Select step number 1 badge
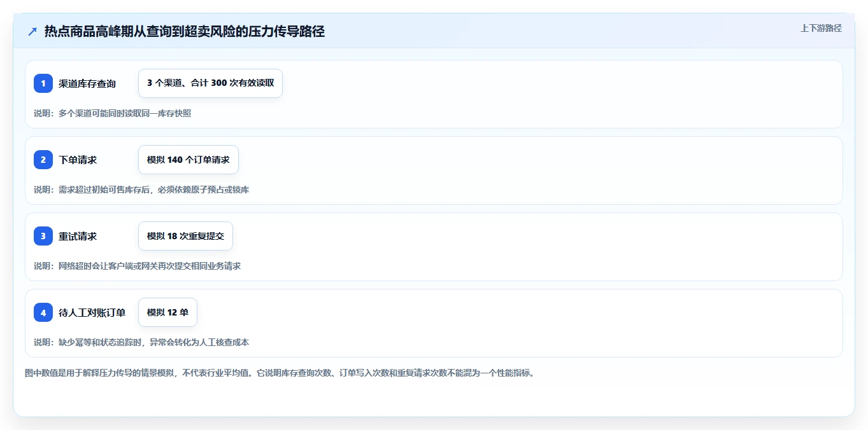The width and height of the screenshot is (868, 430). (x=43, y=83)
